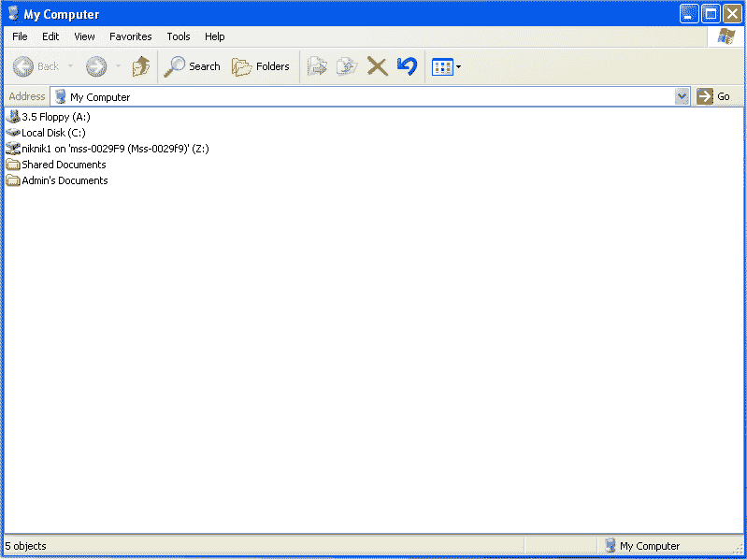Go up one folder level
The height and width of the screenshot is (560, 747).
[140, 66]
